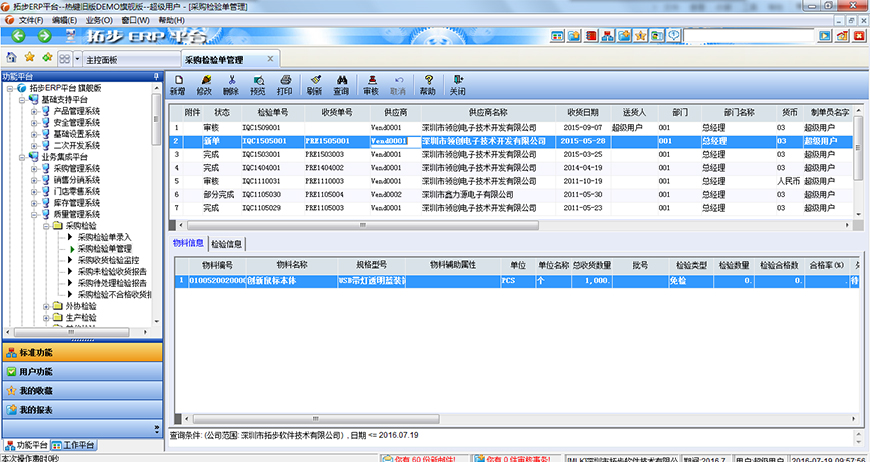870x462 pixels.
Task: Select the row with inspection number IQC1503001
Action: (262, 155)
